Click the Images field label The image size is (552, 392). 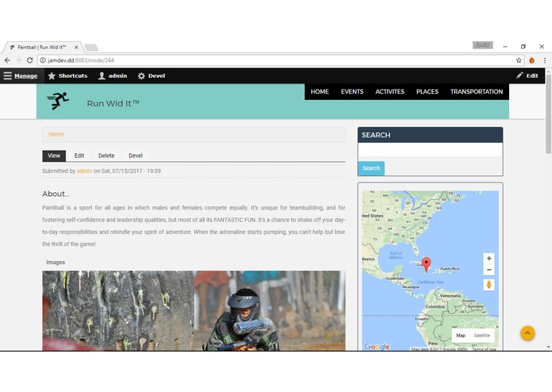tap(56, 263)
